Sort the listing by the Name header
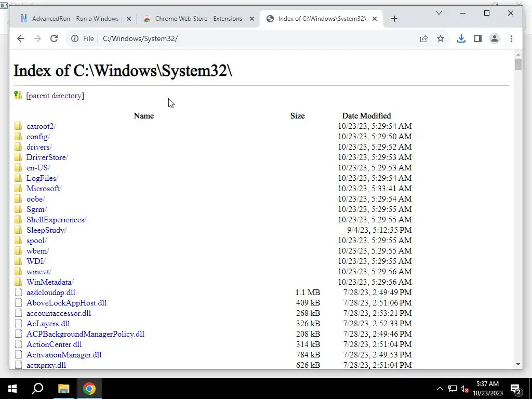Viewport: 532px width, 399px height. pyautogui.click(x=143, y=116)
